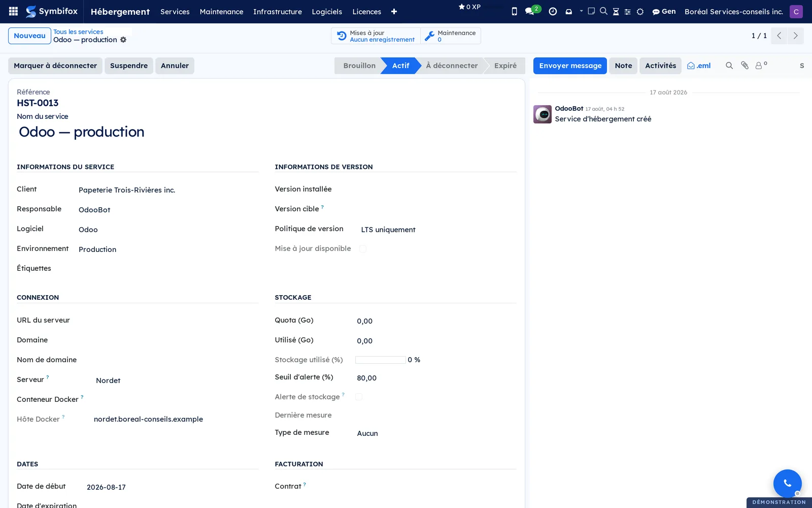
Task: Switch company Boréal Services-conseils inc.
Action: (733, 11)
